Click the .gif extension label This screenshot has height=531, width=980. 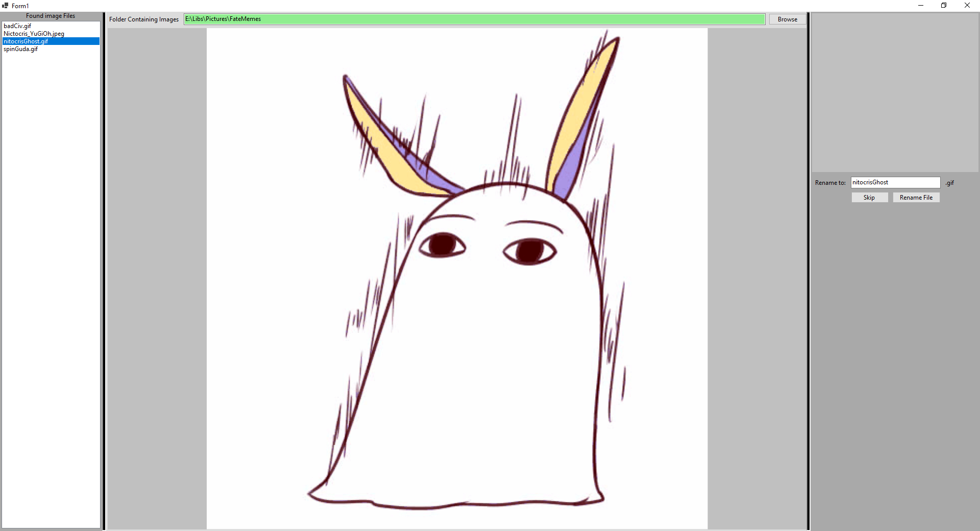949,183
